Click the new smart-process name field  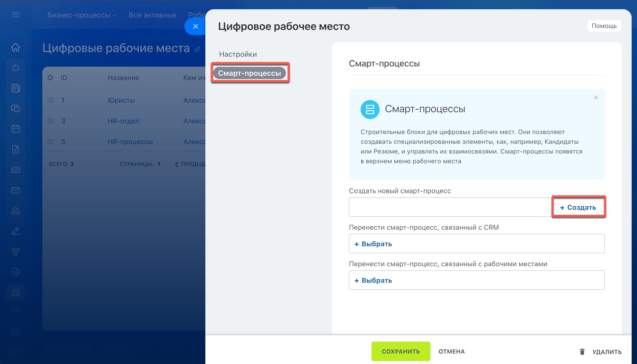[450, 207]
